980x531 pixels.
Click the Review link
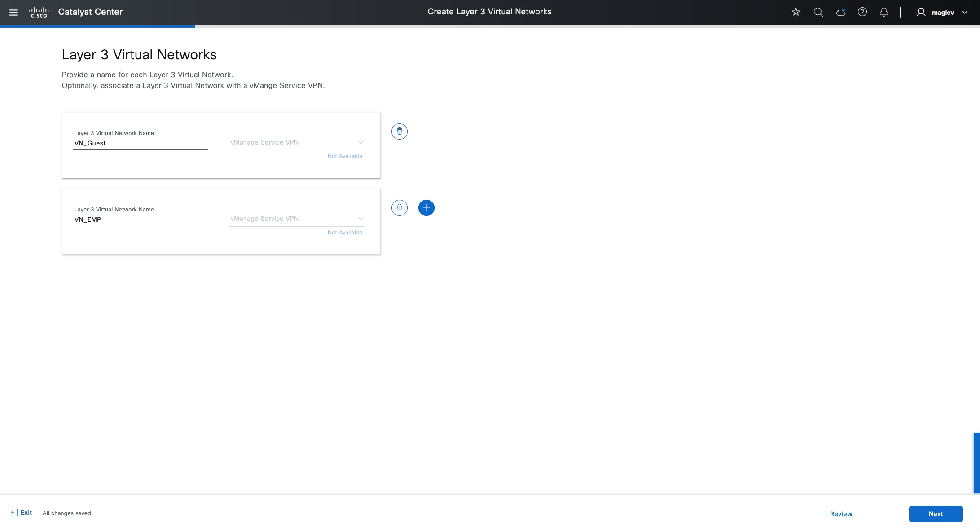841,514
